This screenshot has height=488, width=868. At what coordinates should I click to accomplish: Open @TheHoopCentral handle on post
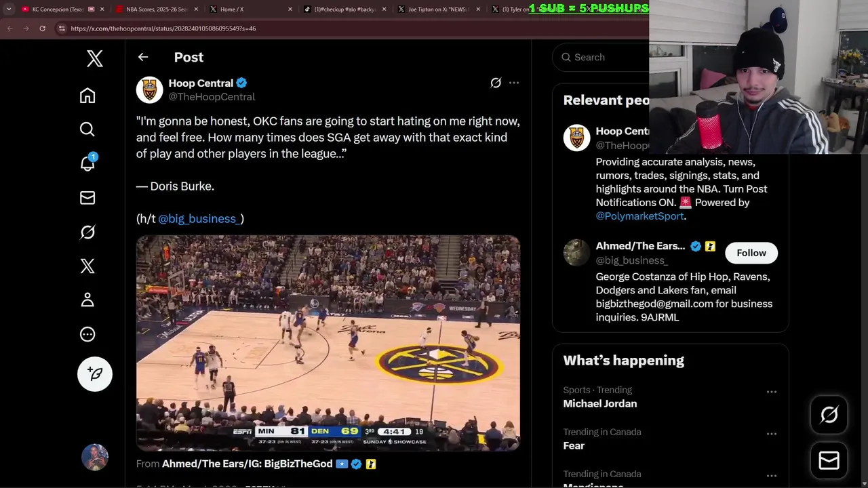(x=212, y=97)
